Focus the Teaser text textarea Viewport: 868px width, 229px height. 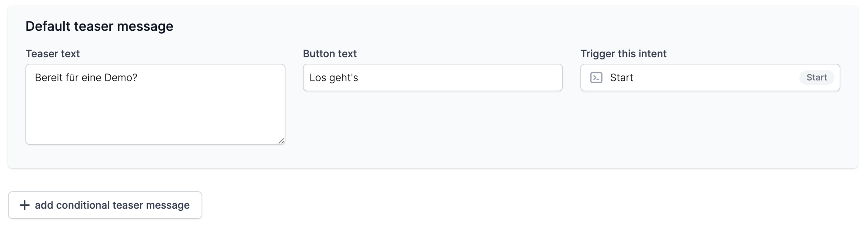click(155, 104)
